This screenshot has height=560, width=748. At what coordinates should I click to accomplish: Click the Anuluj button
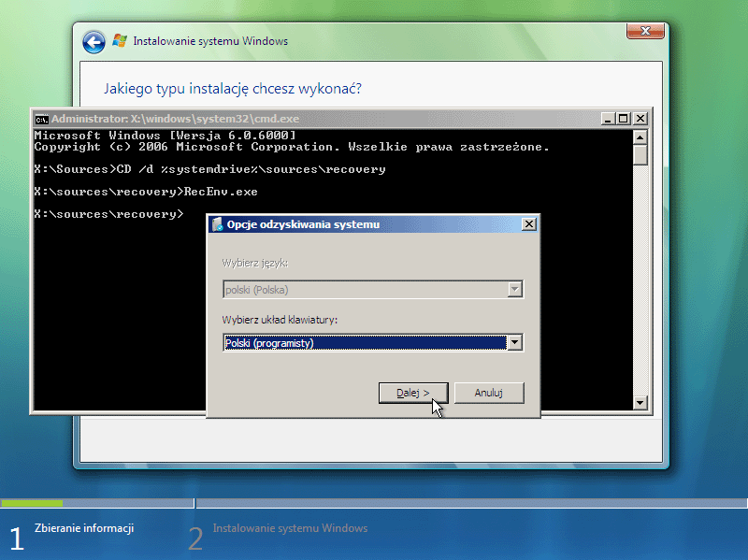(x=489, y=393)
